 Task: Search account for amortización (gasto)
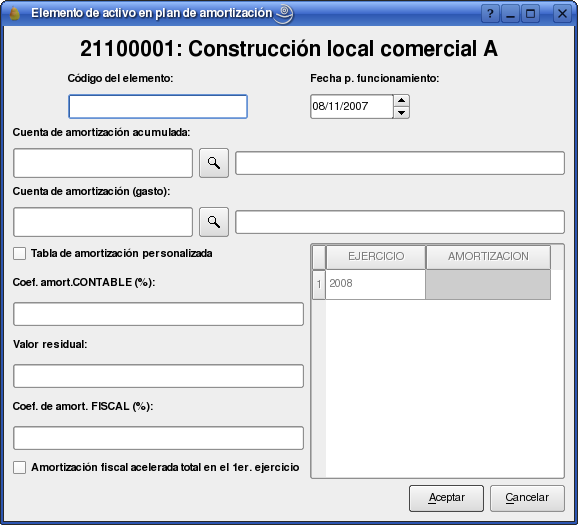tap(214, 222)
